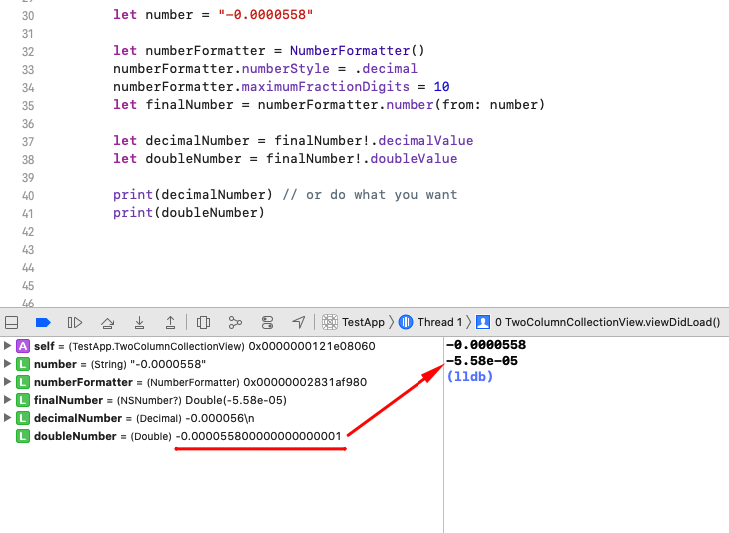
Task: Click the green L icon for finalNumber
Action: [23, 400]
